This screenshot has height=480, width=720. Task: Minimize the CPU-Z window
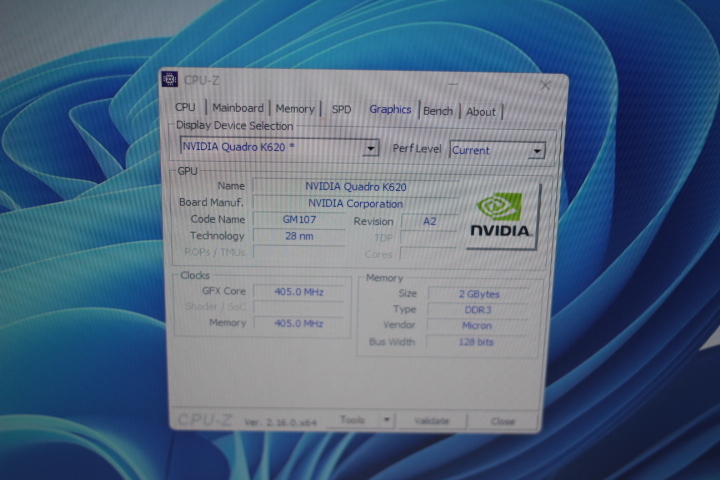[453, 84]
